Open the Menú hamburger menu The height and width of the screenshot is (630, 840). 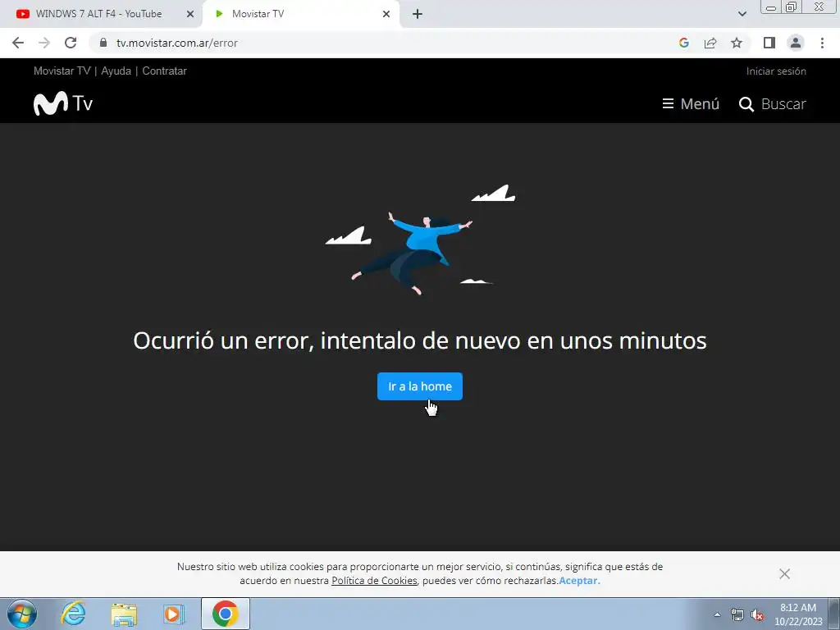click(691, 103)
